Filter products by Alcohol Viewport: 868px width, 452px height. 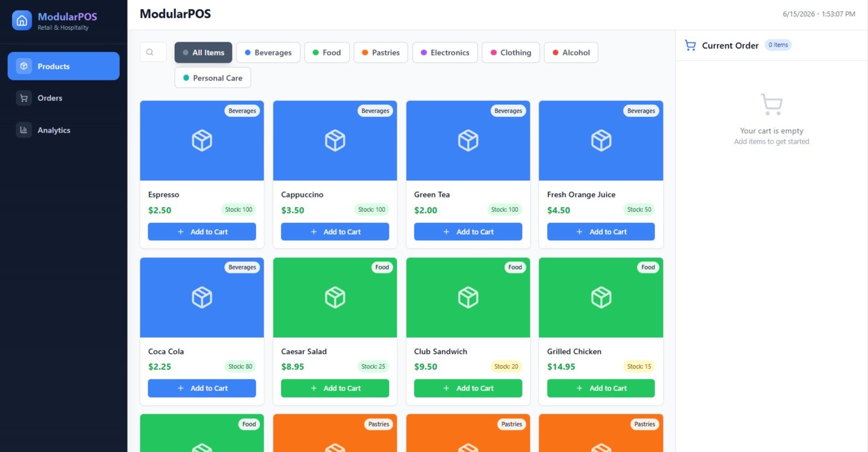[571, 53]
